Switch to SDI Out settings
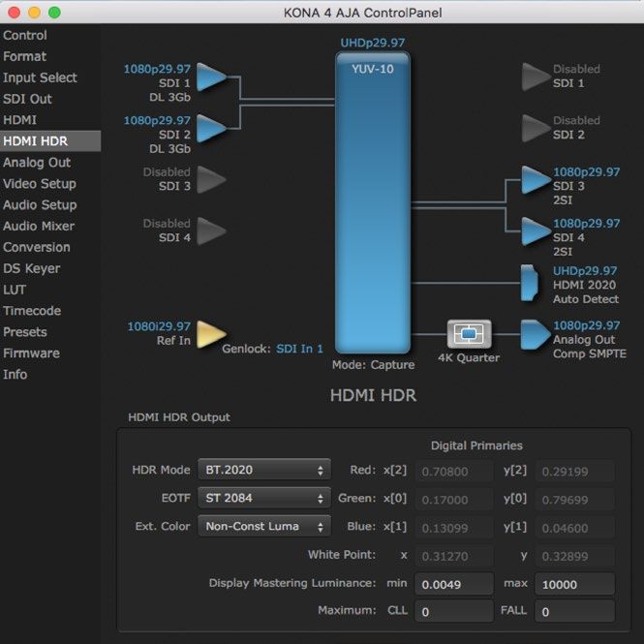The height and width of the screenshot is (644, 644). 50,99
